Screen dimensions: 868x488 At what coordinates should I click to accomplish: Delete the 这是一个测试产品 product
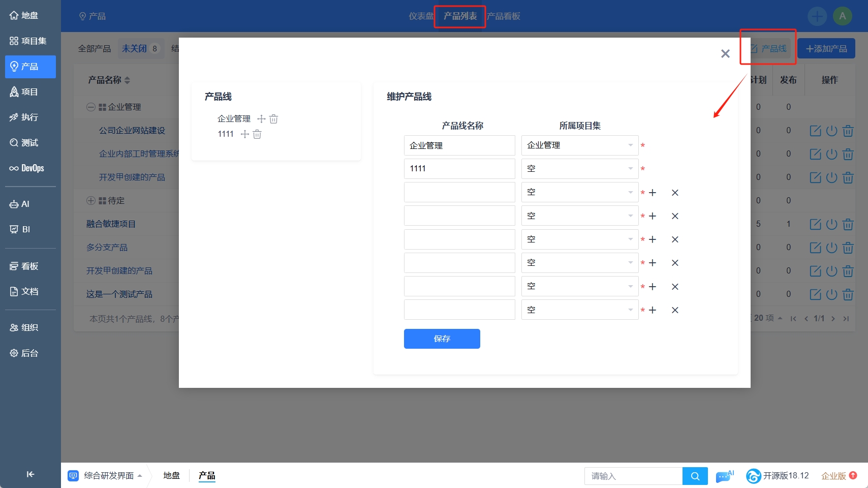pos(848,294)
